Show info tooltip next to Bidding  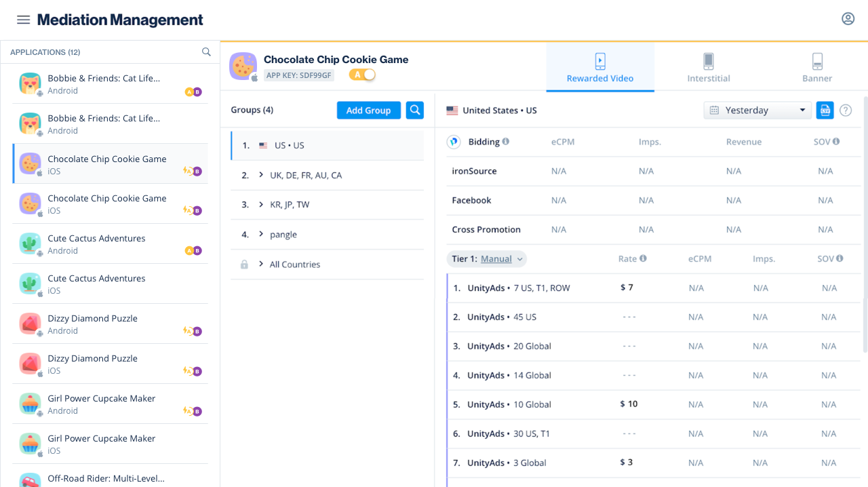click(x=506, y=142)
